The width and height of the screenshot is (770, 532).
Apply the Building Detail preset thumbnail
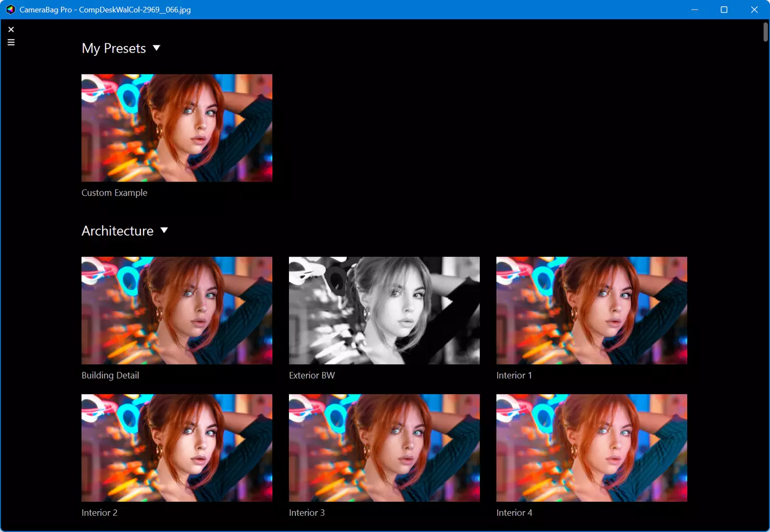177,310
